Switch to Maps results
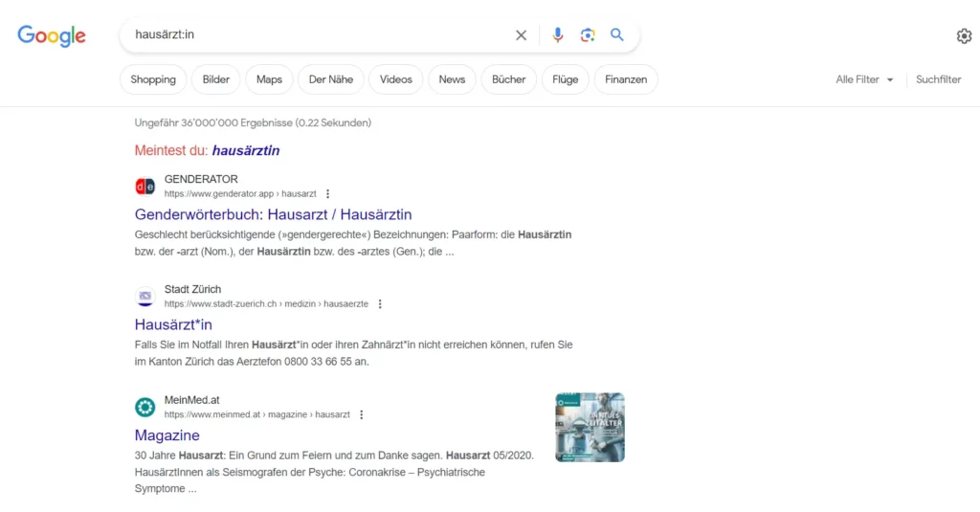 (269, 79)
